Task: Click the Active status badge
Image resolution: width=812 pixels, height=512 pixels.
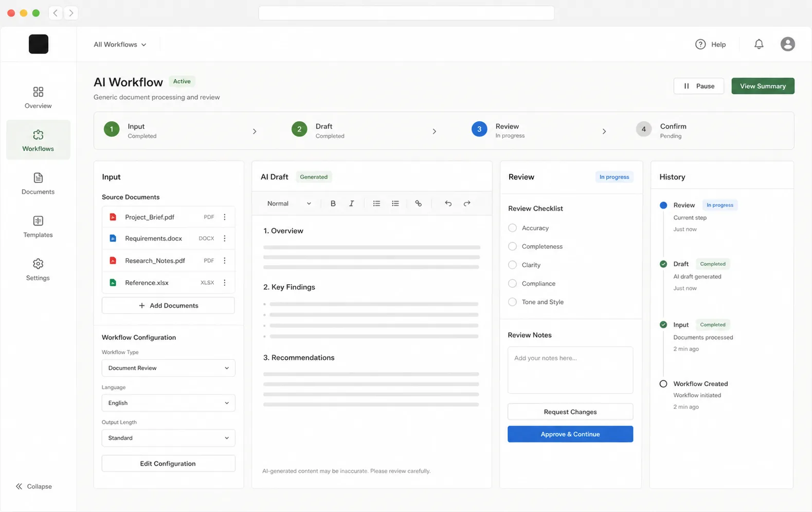Action: pos(182,81)
